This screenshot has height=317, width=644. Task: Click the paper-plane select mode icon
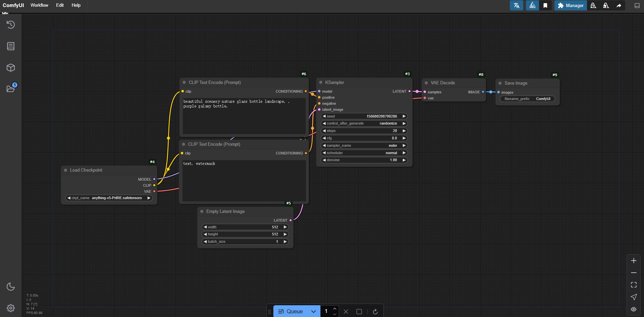634,297
